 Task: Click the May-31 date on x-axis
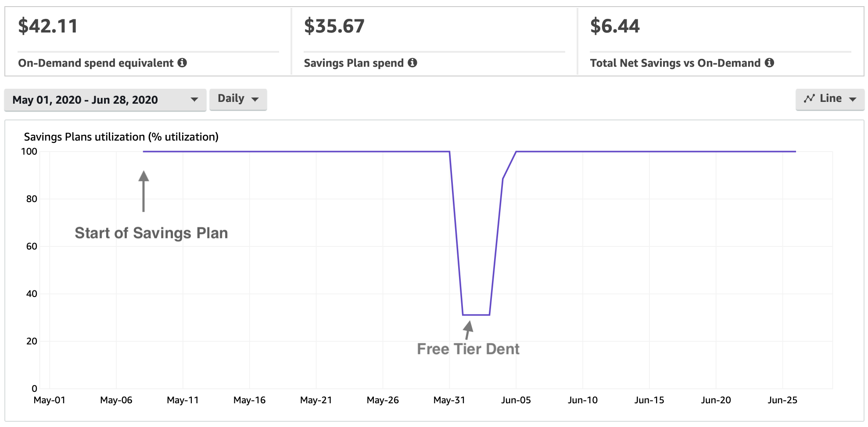(449, 400)
